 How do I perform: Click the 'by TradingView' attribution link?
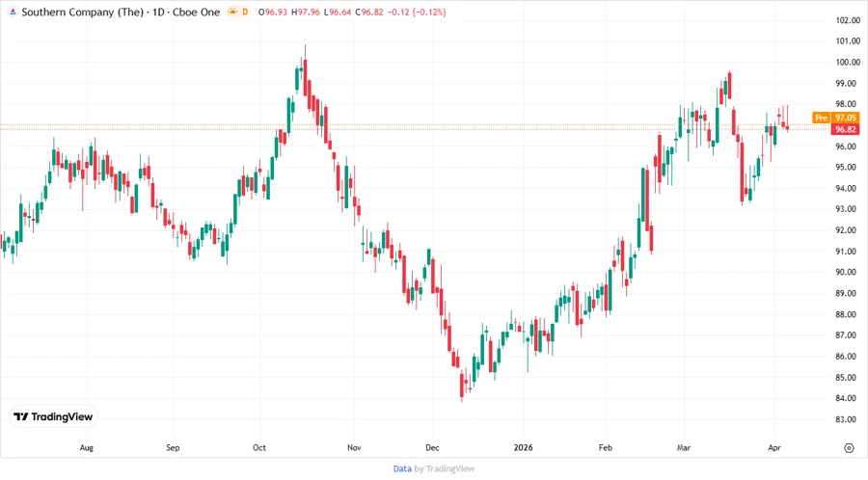[x=445, y=469]
